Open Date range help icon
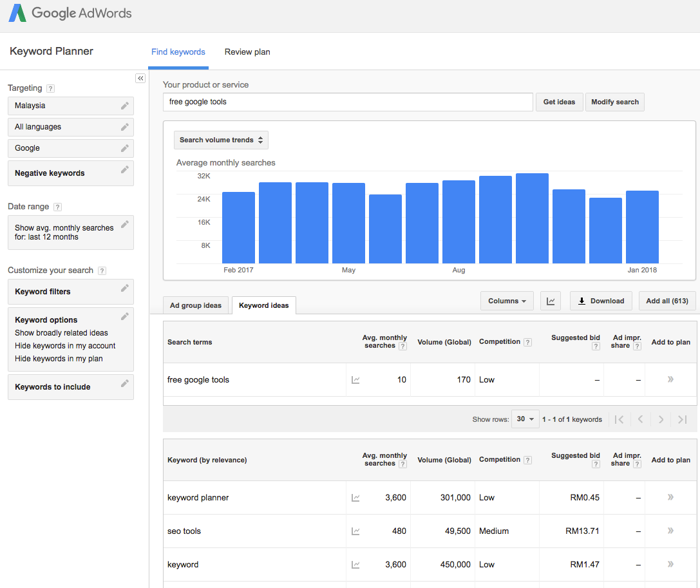700x588 pixels. [57, 207]
